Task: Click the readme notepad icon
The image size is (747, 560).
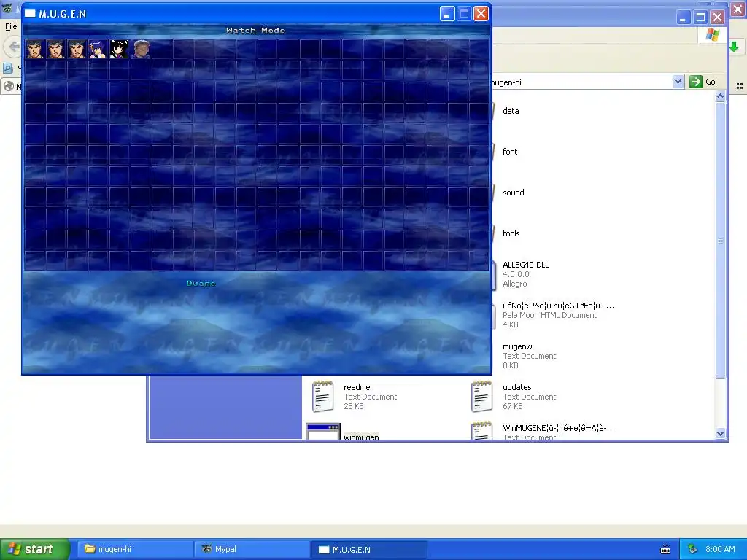Action: click(322, 396)
